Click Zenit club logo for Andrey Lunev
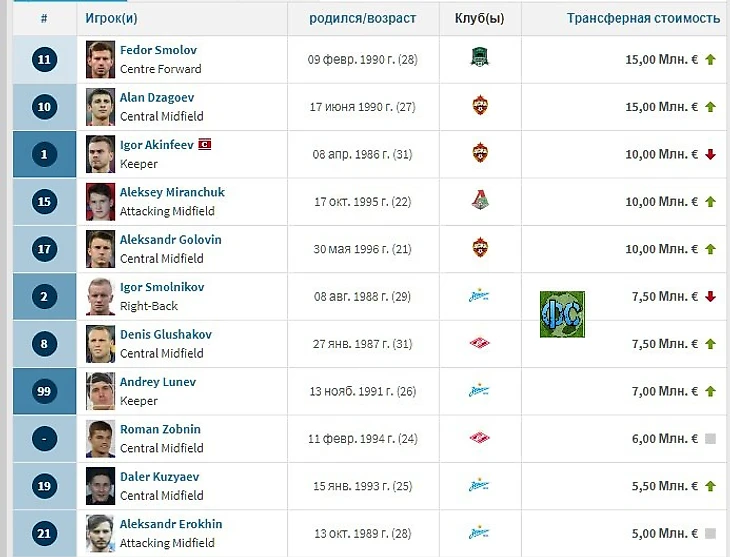Viewport: 730px width, 557px height. click(x=480, y=391)
